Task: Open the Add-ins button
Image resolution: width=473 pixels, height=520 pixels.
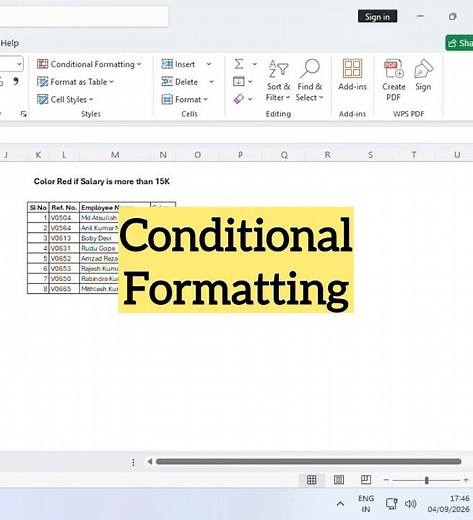Action: (x=352, y=75)
